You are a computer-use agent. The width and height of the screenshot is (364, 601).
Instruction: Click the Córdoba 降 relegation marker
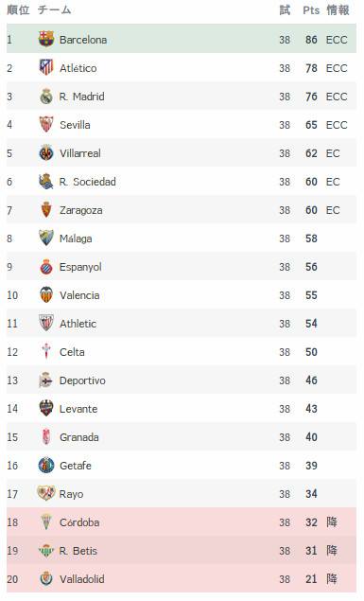[332, 521]
